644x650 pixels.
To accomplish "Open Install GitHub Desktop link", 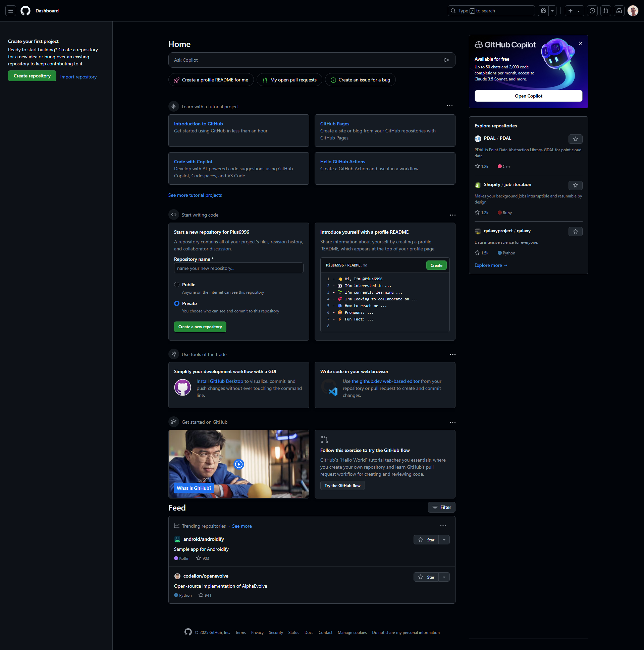I will (220, 381).
